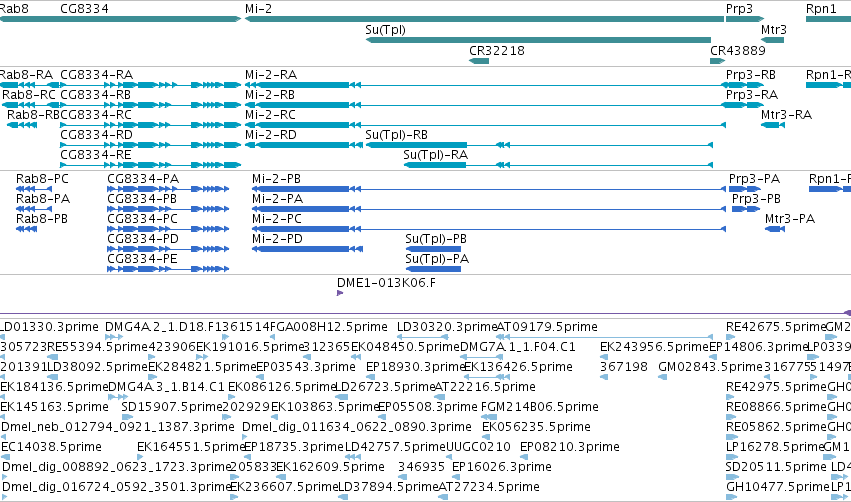Click the Su(Tpl)-PA protein feature
The width and height of the screenshot is (851, 502).
[x=433, y=269]
